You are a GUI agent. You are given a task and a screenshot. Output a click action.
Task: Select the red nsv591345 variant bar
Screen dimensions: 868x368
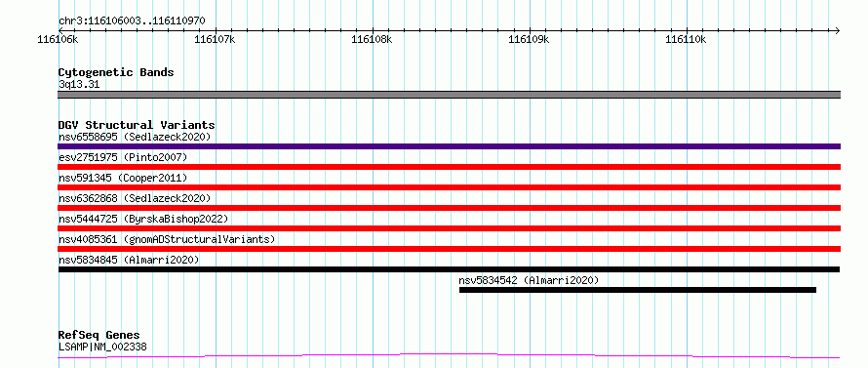tap(449, 187)
